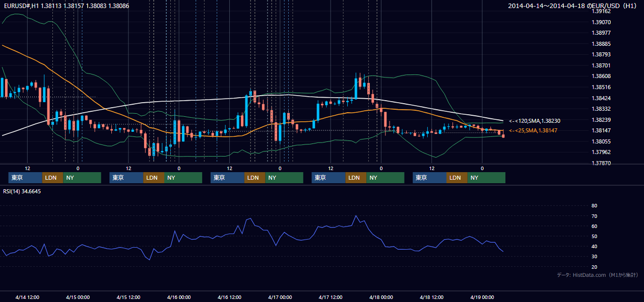Viewport: 644px width, 302px height.
Task: Click the 4/18 12:00 date label
Action: [x=431, y=297]
